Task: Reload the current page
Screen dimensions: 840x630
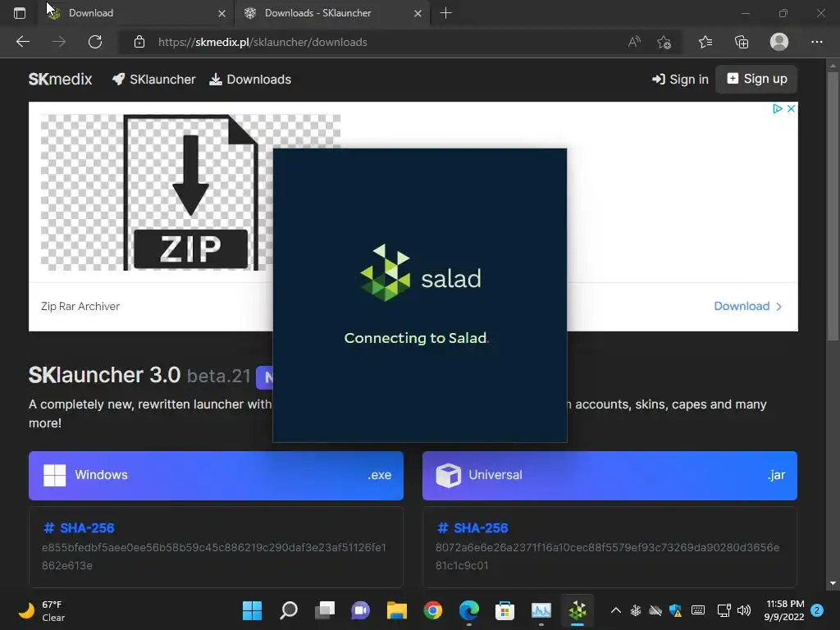Action: [95, 42]
